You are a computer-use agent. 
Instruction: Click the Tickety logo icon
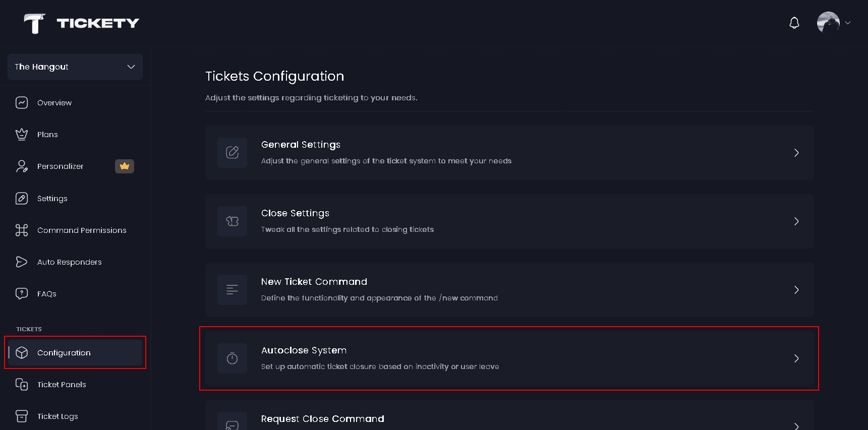tap(34, 23)
